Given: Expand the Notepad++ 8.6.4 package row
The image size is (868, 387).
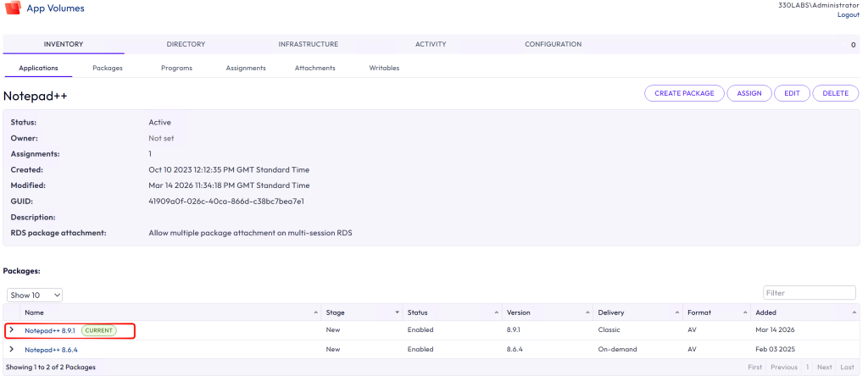Looking at the screenshot, I should [12, 350].
